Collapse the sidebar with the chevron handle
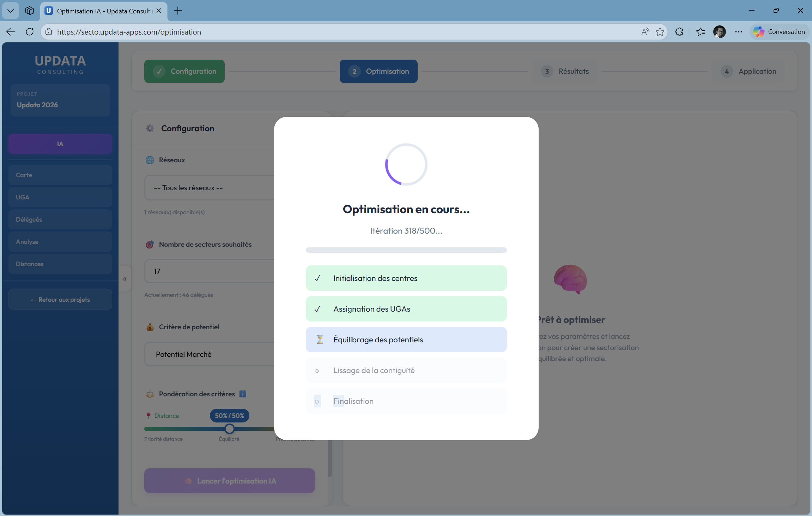This screenshot has height=516, width=812. tap(125, 279)
